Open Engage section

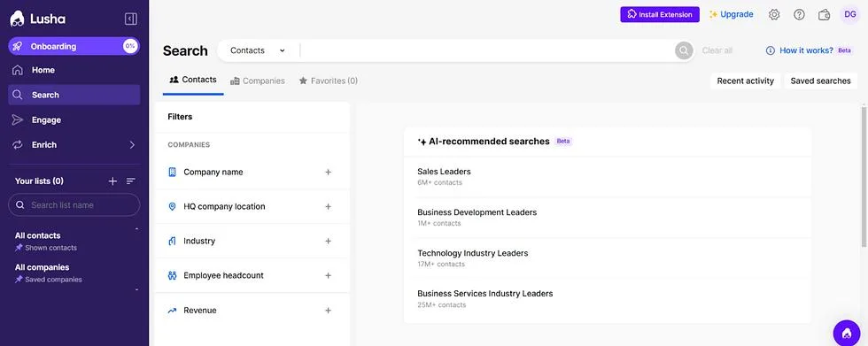click(x=74, y=120)
